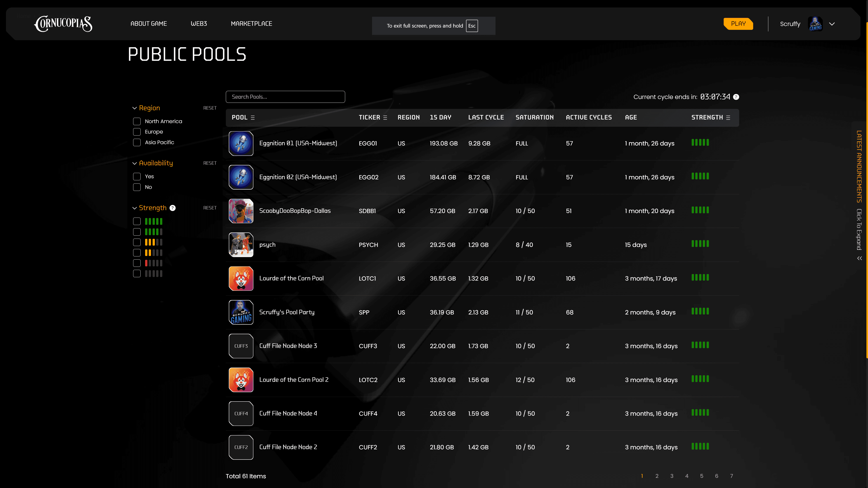
Task: Open CUFF4 pool avatar
Action: [241, 414]
